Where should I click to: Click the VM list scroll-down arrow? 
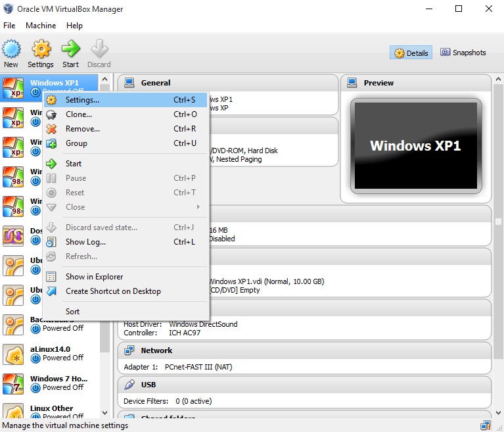click(x=104, y=412)
